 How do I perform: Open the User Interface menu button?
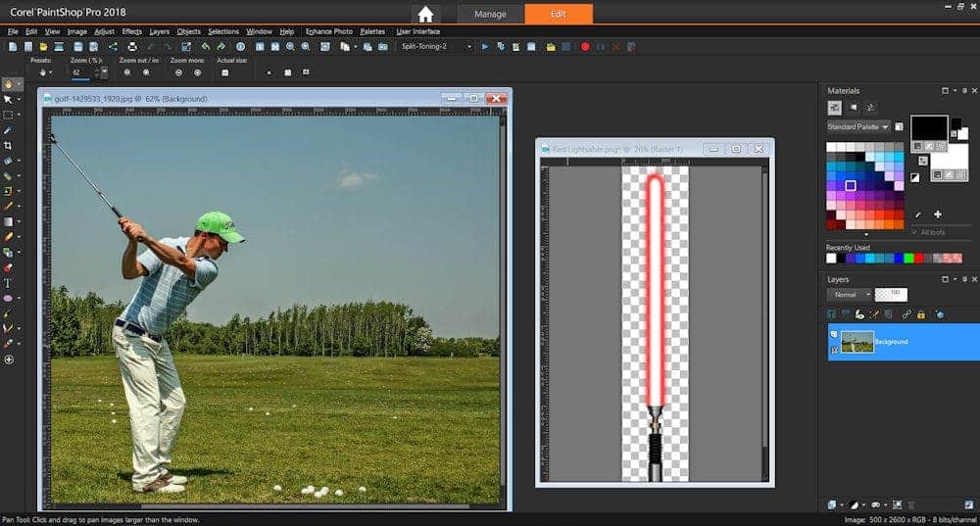click(x=417, y=31)
